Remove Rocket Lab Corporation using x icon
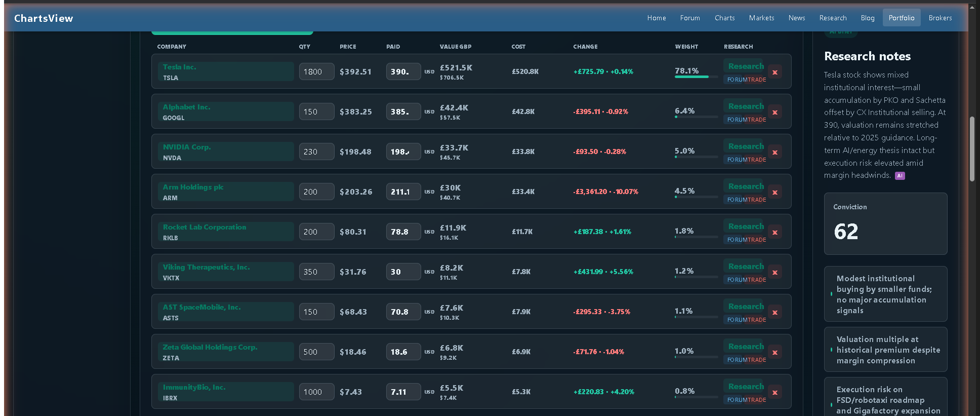The width and height of the screenshot is (980, 416). [x=775, y=232]
